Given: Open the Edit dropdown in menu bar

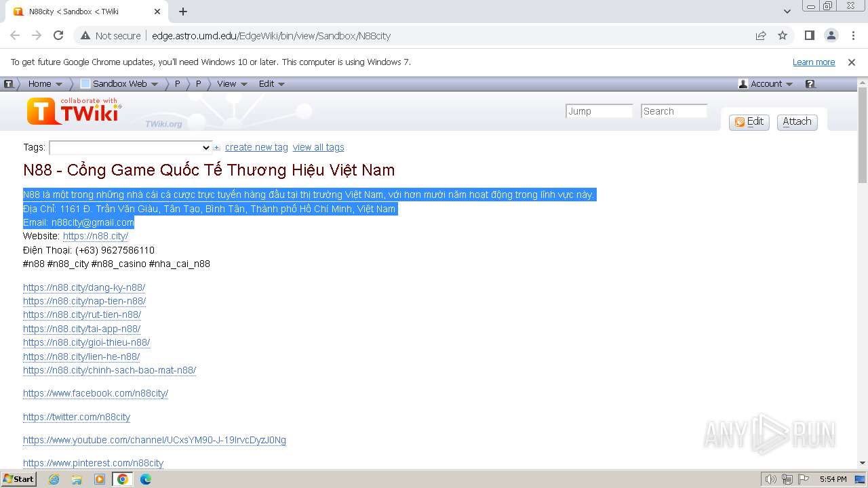Looking at the screenshot, I should tap(271, 84).
